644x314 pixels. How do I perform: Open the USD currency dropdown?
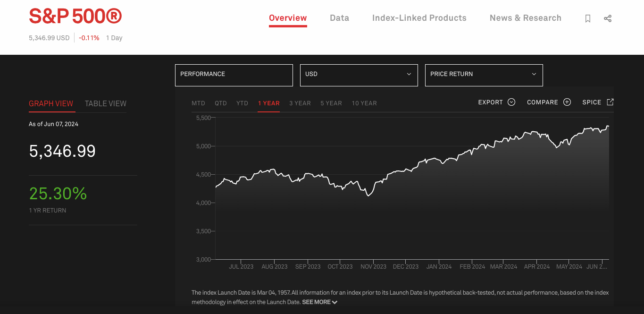click(x=359, y=75)
